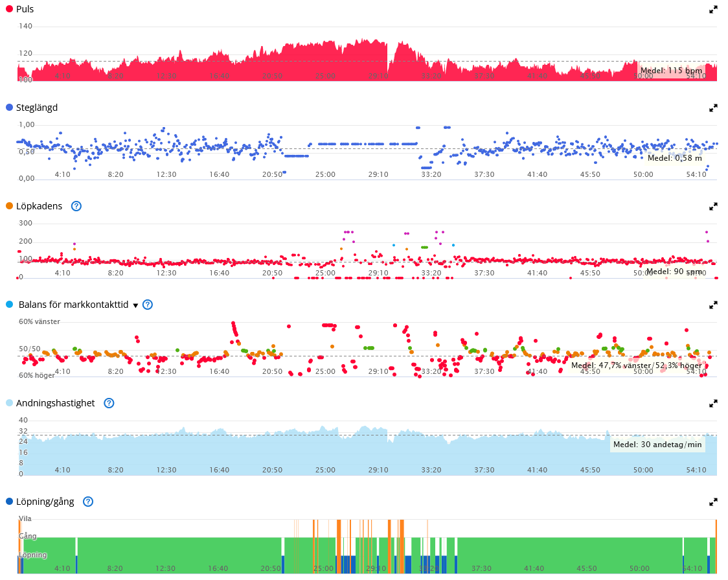
Task: Select the Puls chart title
Action: tap(25, 9)
